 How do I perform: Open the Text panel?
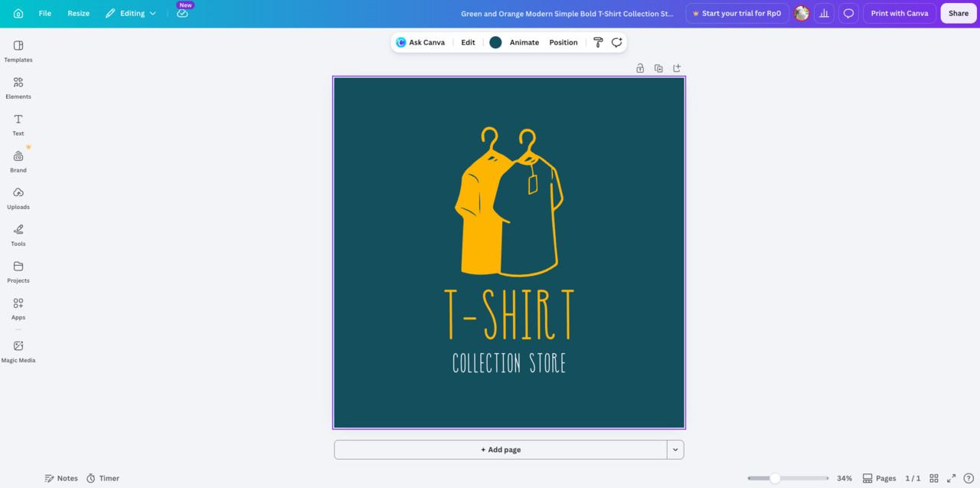[x=18, y=124]
